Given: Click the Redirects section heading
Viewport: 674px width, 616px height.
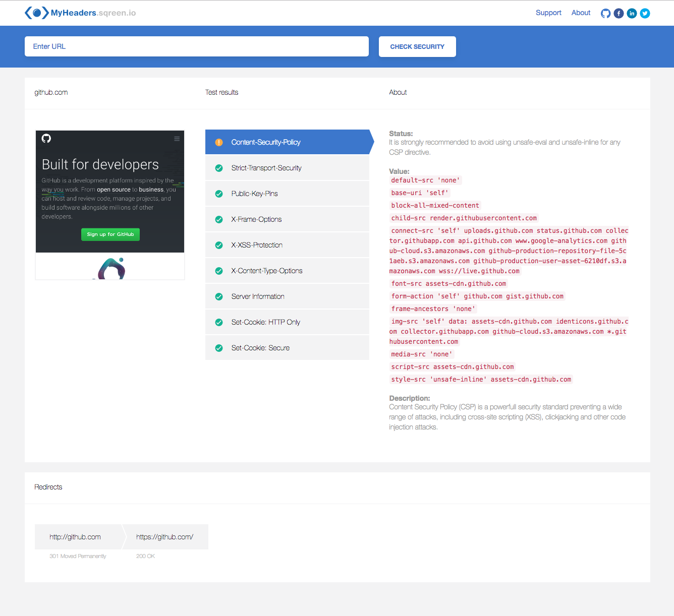Looking at the screenshot, I should click(48, 487).
